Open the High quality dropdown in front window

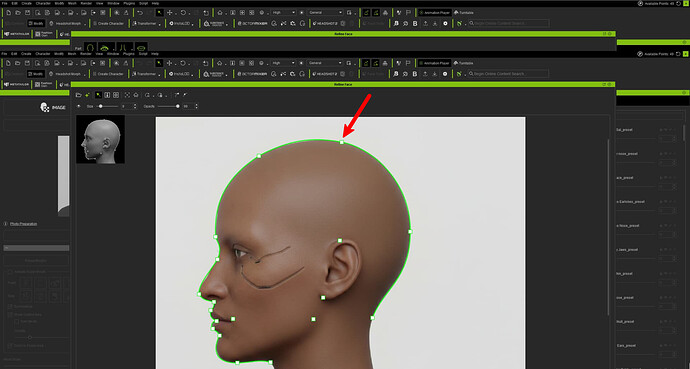click(x=283, y=63)
